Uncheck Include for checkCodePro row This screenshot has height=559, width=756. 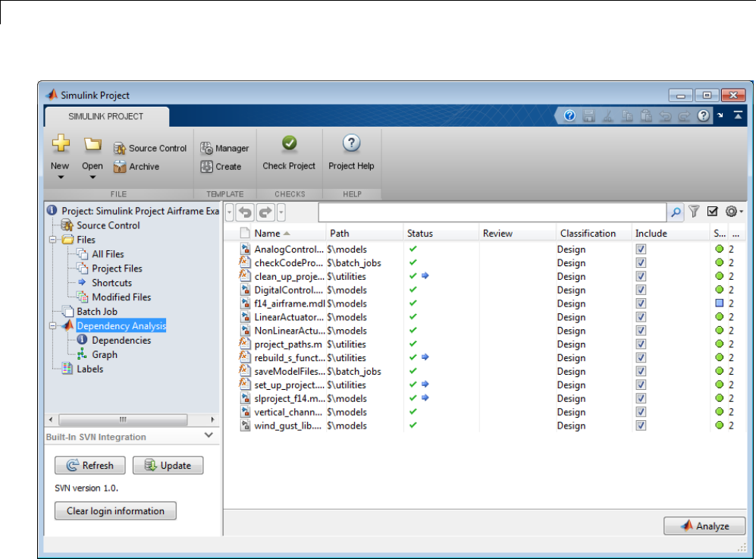[x=641, y=263]
